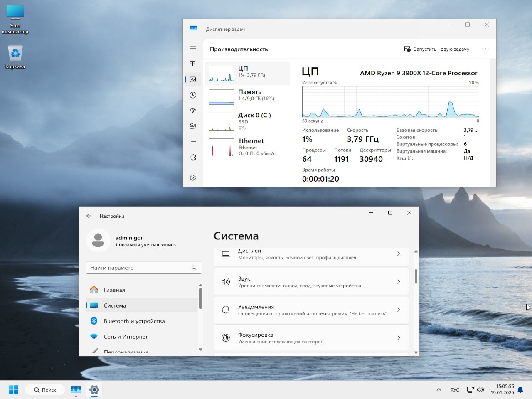Click network icon in system tray
Image resolution: width=532 pixels, height=399 pixels.
click(x=470, y=390)
